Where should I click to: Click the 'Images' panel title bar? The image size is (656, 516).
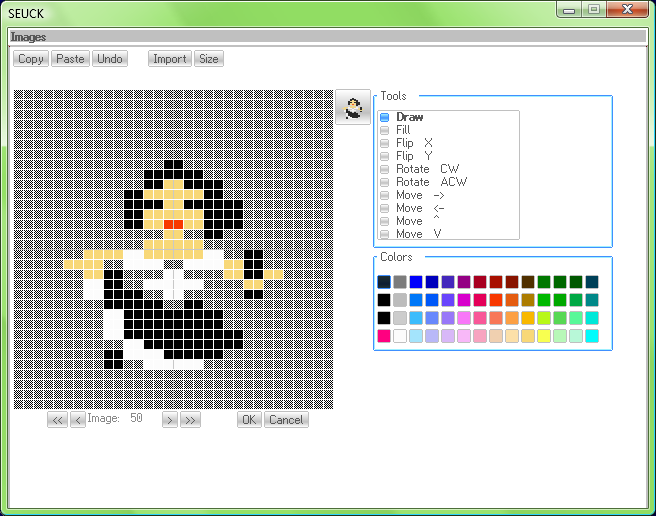(x=328, y=37)
